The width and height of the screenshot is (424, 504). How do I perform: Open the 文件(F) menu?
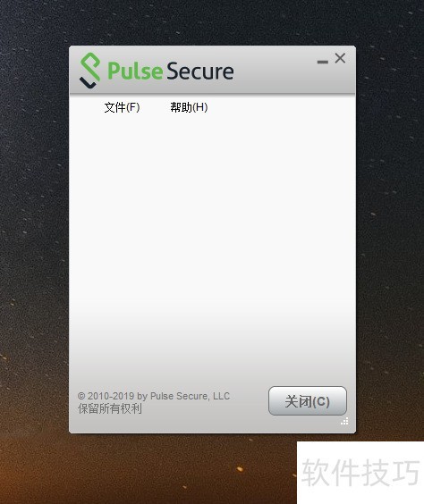tap(122, 107)
